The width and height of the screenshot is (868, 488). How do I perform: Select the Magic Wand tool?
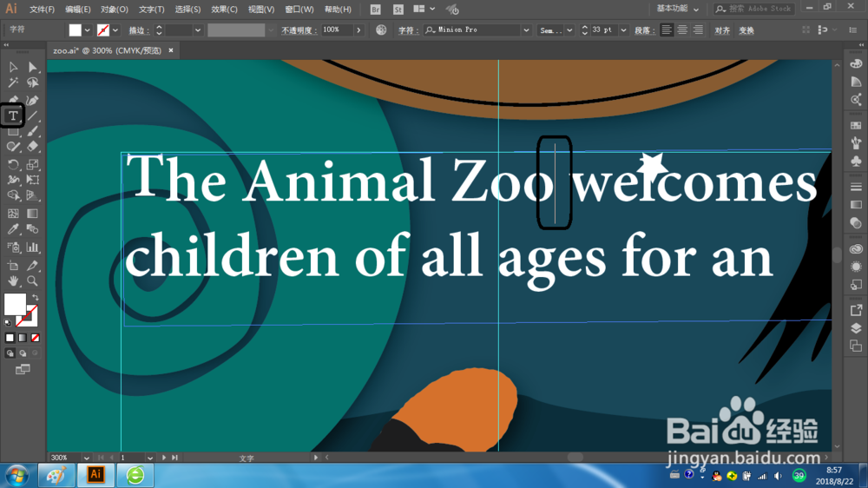13,83
